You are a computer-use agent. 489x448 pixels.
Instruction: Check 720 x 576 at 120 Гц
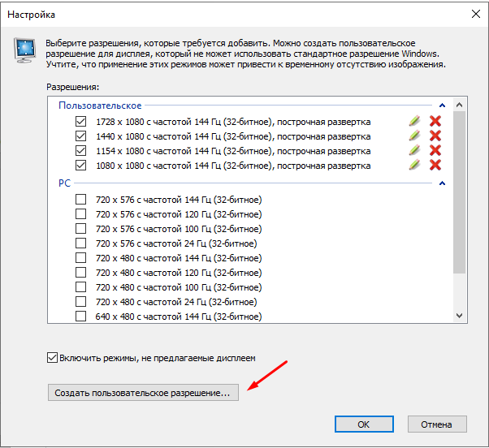[80, 214]
